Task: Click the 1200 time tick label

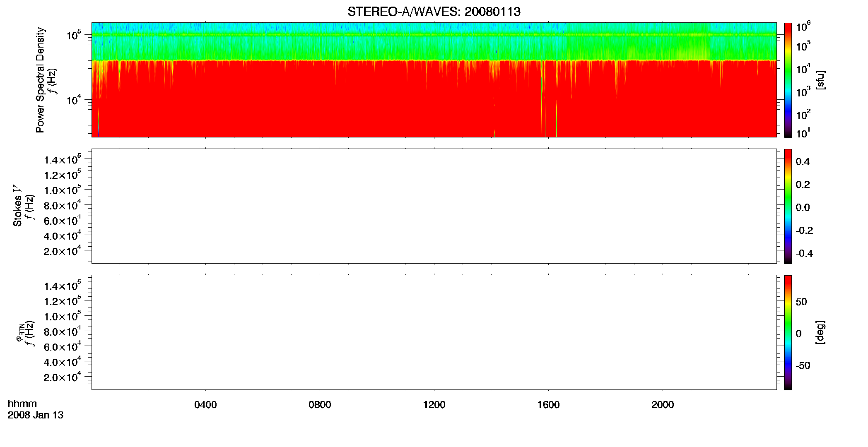Action: click(434, 405)
